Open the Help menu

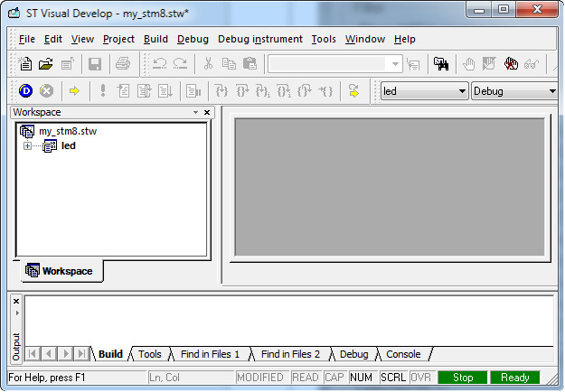(x=405, y=39)
